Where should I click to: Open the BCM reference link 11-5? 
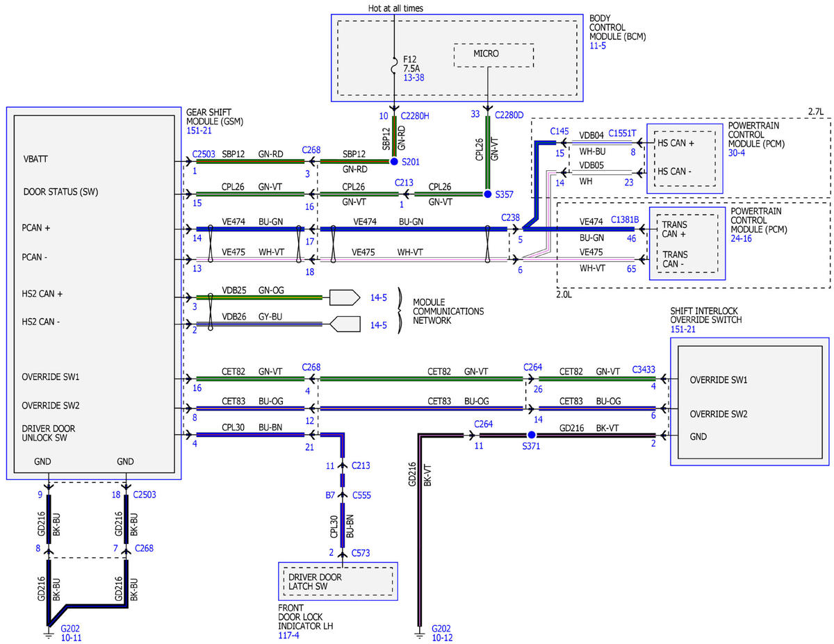tap(598, 44)
